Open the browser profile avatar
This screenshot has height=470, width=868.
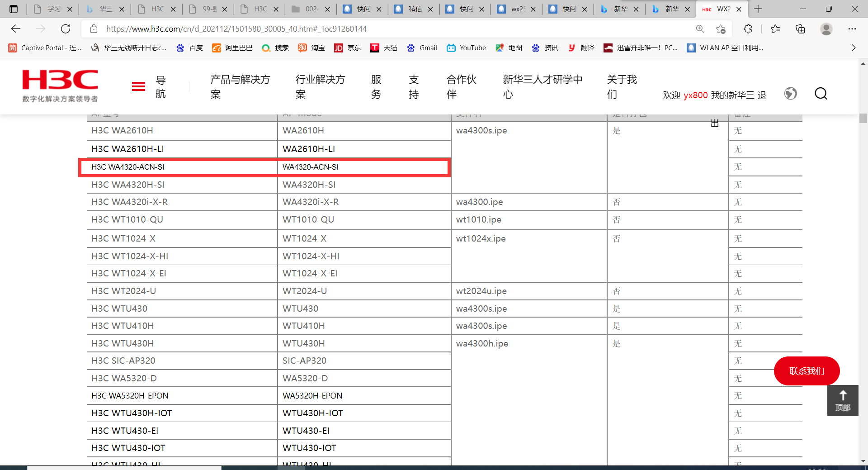[x=826, y=29]
